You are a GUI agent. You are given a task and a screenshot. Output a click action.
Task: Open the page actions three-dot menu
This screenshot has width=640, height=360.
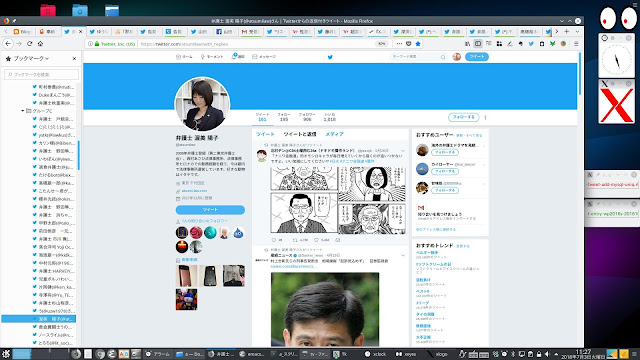(399, 44)
